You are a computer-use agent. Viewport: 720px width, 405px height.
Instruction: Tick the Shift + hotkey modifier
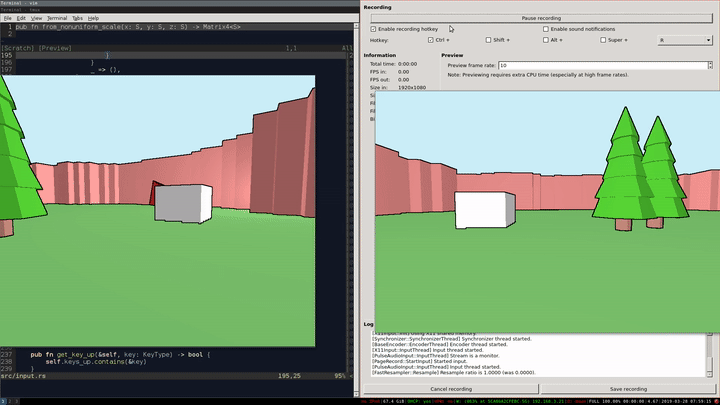click(488, 40)
